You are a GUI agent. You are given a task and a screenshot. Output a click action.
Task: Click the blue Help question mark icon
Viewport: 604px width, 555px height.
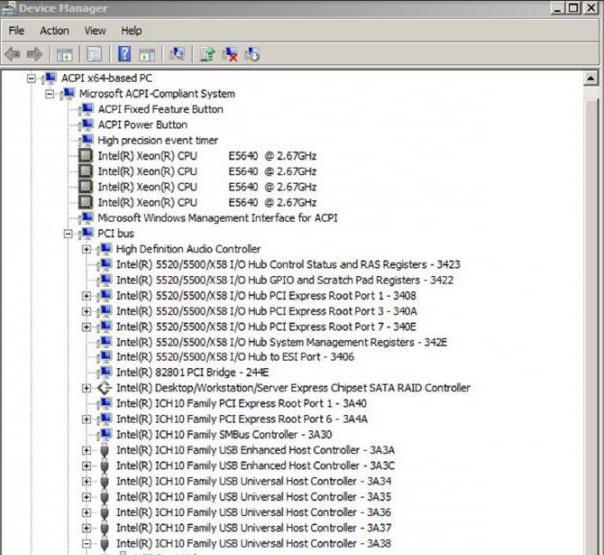(x=124, y=54)
